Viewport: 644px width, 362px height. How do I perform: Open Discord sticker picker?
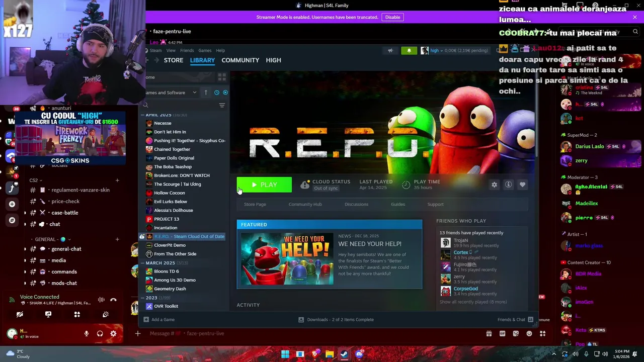pos(516,333)
